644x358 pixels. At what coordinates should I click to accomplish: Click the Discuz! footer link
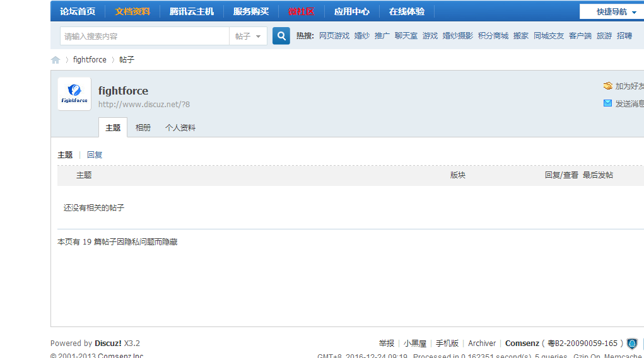pyautogui.click(x=108, y=344)
